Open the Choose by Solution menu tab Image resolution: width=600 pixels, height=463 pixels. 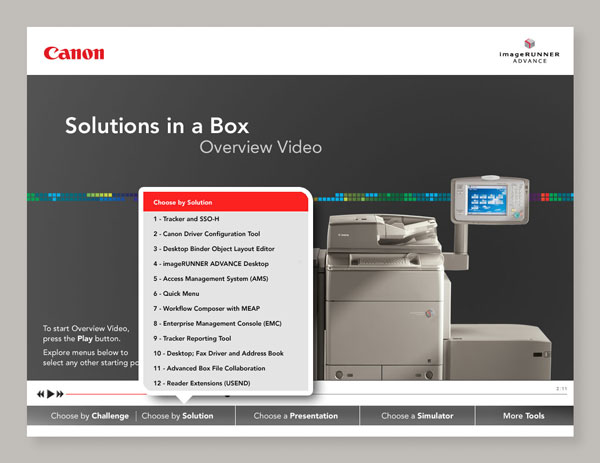177,416
